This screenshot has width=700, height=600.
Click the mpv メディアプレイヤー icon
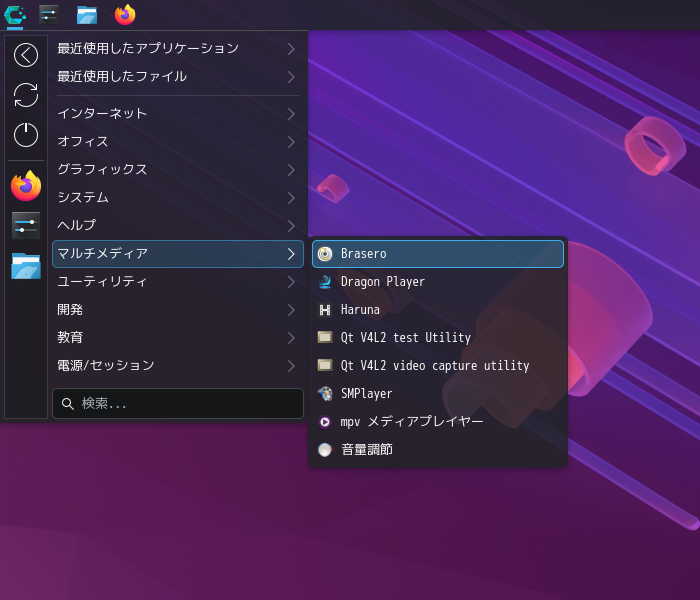(325, 421)
